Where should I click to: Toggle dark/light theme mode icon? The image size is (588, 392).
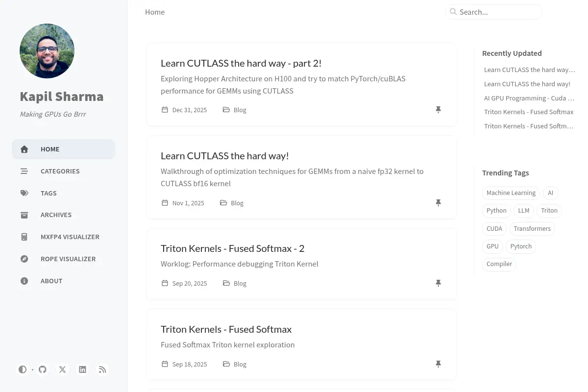[x=23, y=369]
